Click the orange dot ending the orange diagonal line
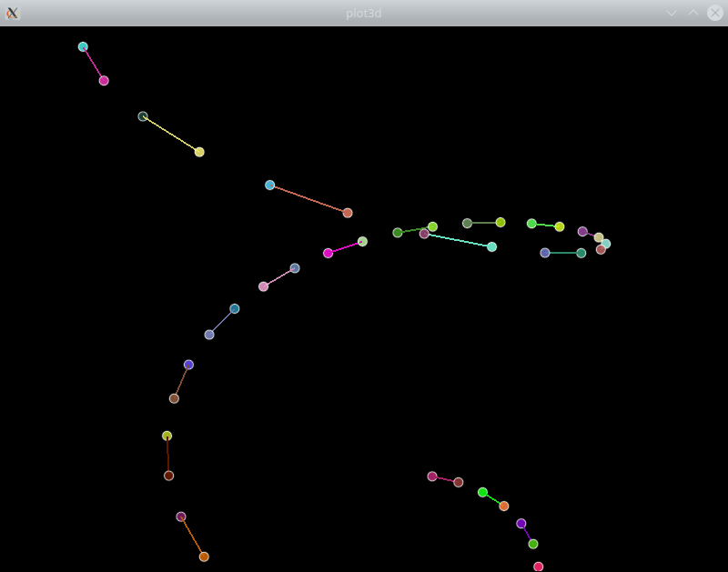Screen dimensions: 728x572 [x=347, y=211]
